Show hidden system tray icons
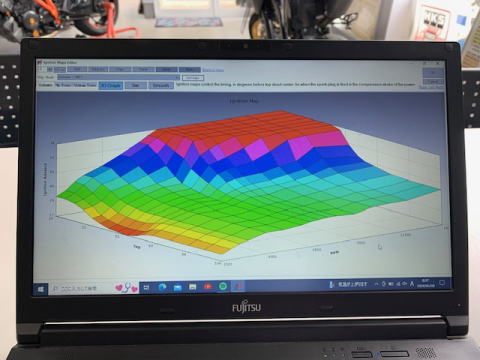This screenshot has width=480, height=360. [x=376, y=284]
